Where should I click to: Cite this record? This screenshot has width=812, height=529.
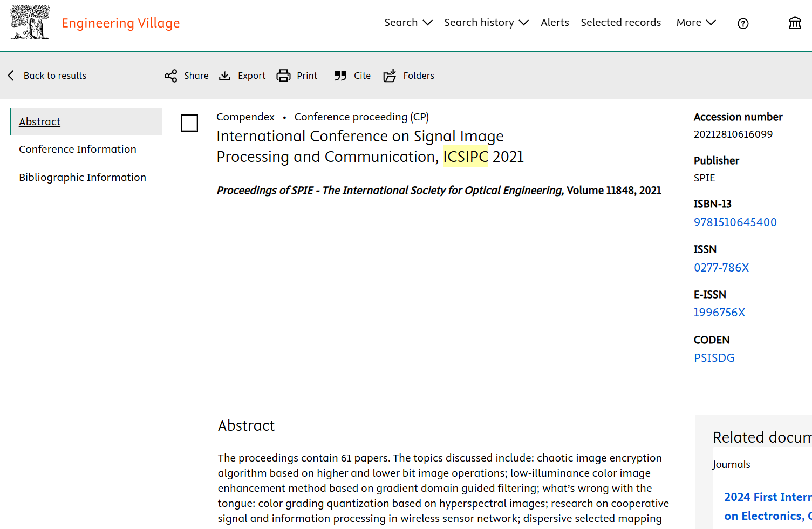pyautogui.click(x=362, y=76)
